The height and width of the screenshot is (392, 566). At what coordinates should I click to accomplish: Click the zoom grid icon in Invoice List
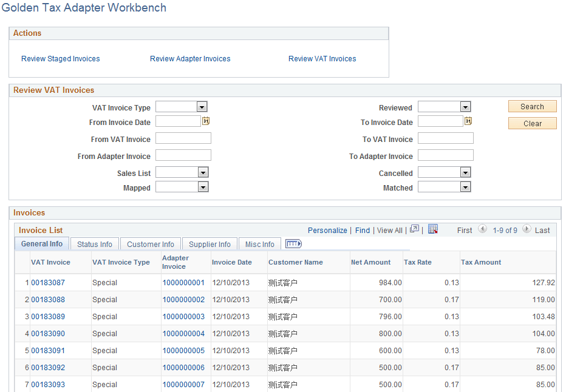coord(415,230)
